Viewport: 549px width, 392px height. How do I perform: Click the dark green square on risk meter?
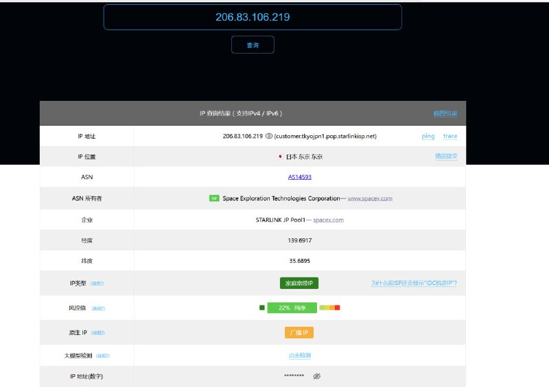pyautogui.click(x=262, y=308)
